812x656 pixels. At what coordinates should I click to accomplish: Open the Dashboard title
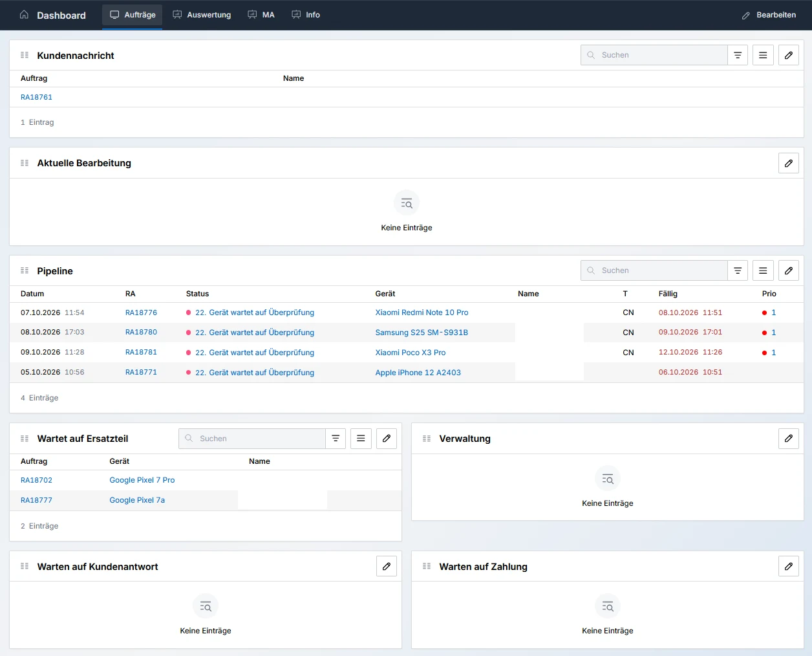pyautogui.click(x=61, y=15)
